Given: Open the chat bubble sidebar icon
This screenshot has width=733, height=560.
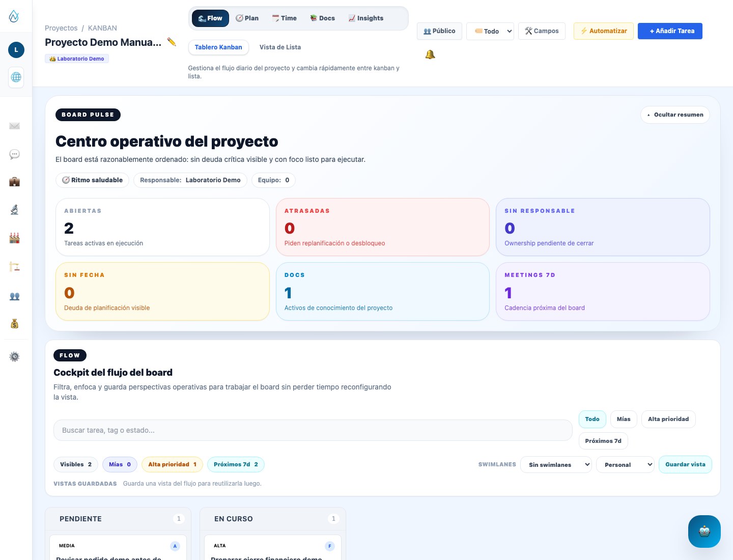Looking at the screenshot, I should pos(15,154).
